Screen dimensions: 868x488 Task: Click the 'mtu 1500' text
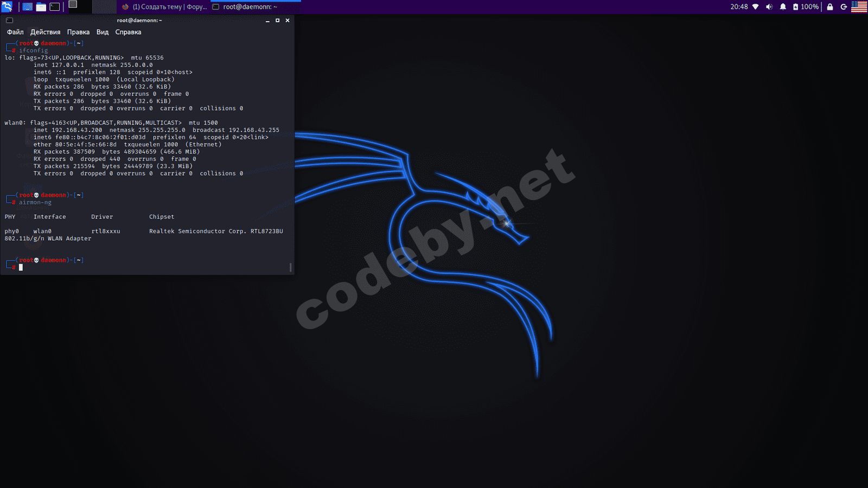pyautogui.click(x=203, y=123)
